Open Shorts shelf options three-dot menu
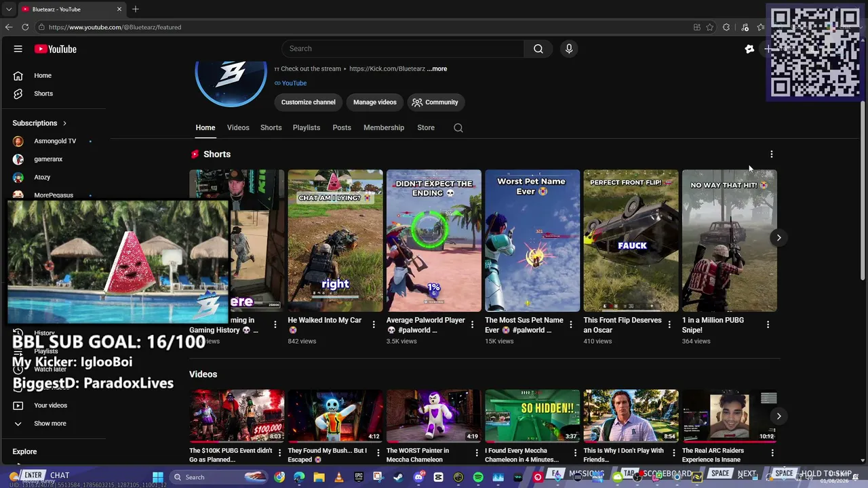 pos(772,155)
